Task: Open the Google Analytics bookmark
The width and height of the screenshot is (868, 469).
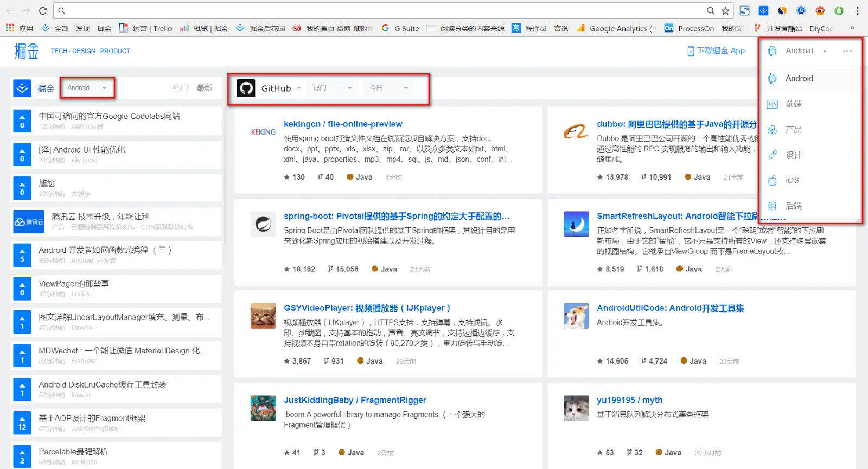Action: [616, 28]
